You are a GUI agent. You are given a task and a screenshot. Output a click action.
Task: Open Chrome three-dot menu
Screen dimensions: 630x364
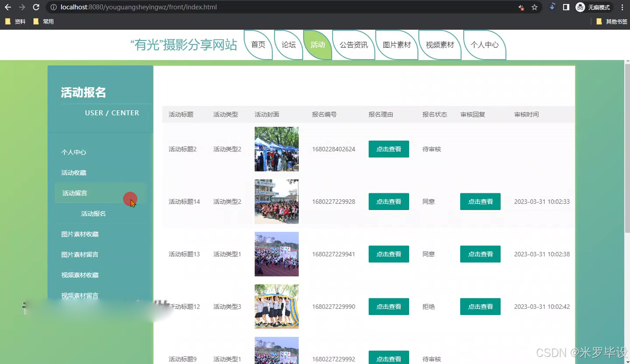click(x=622, y=7)
